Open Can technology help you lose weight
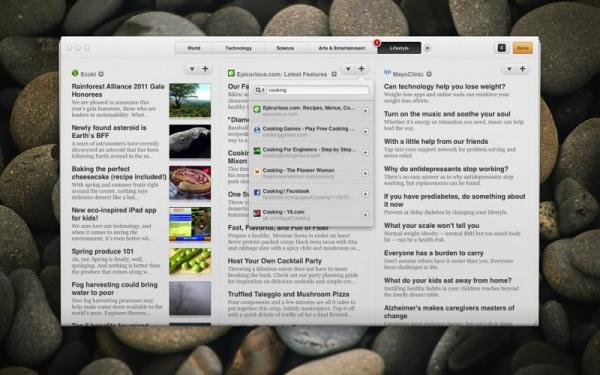Viewport: 600px width, 375px height. pyautogui.click(x=445, y=86)
